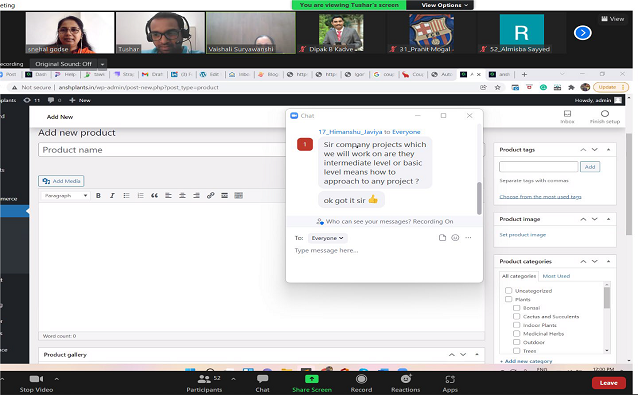
Task: Click the insert link icon in editor
Action: [x=210, y=196]
